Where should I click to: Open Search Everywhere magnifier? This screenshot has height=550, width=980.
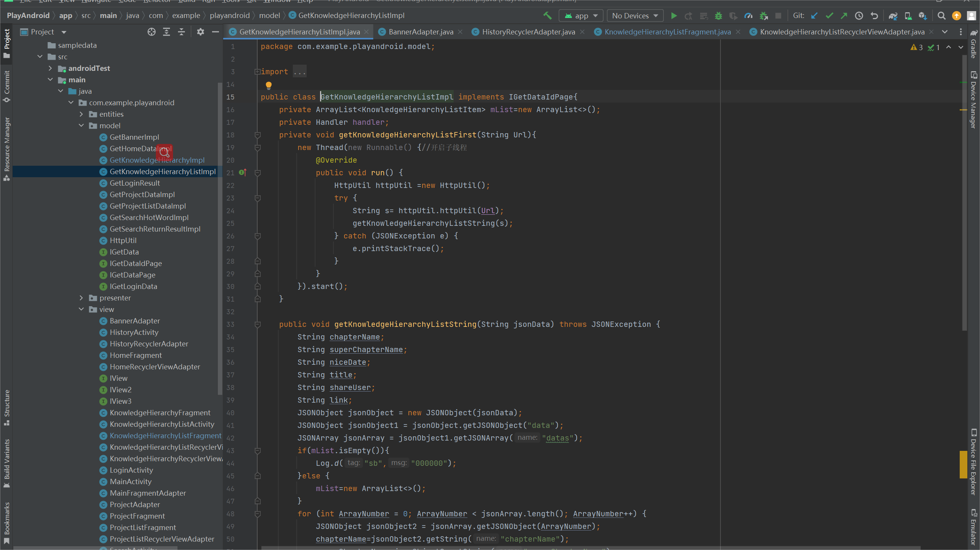[x=941, y=16]
